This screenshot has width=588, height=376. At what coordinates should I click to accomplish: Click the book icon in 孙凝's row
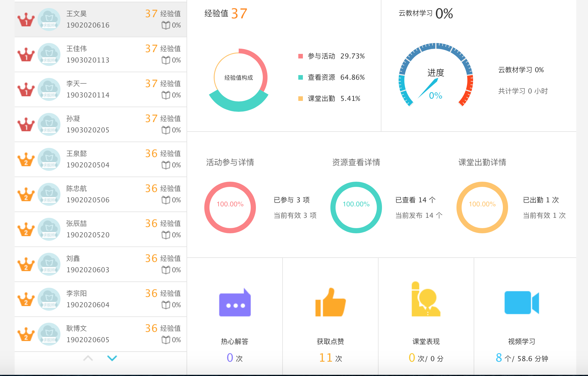[x=166, y=130]
